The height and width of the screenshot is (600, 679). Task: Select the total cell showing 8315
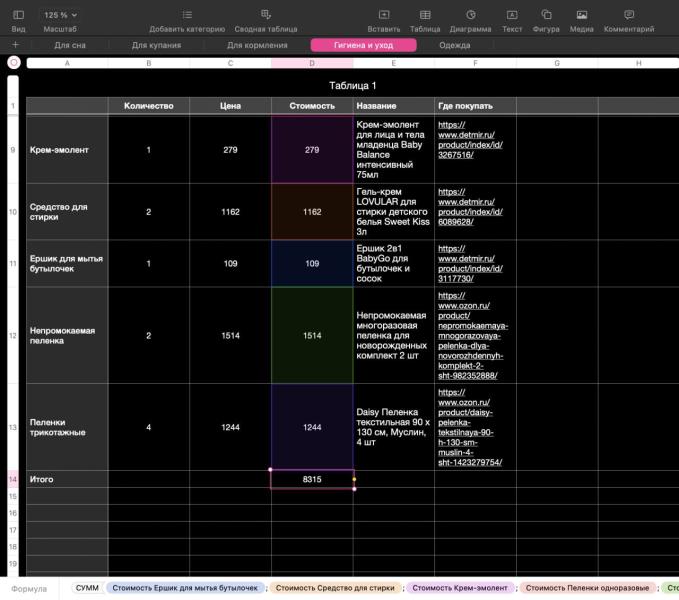(312, 479)
